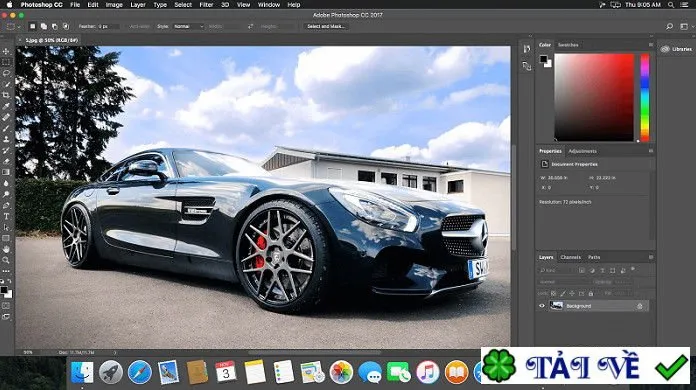Select the Horizontal Type tool
The width and height of the screenshot is (696, 390).
point(6,216)
